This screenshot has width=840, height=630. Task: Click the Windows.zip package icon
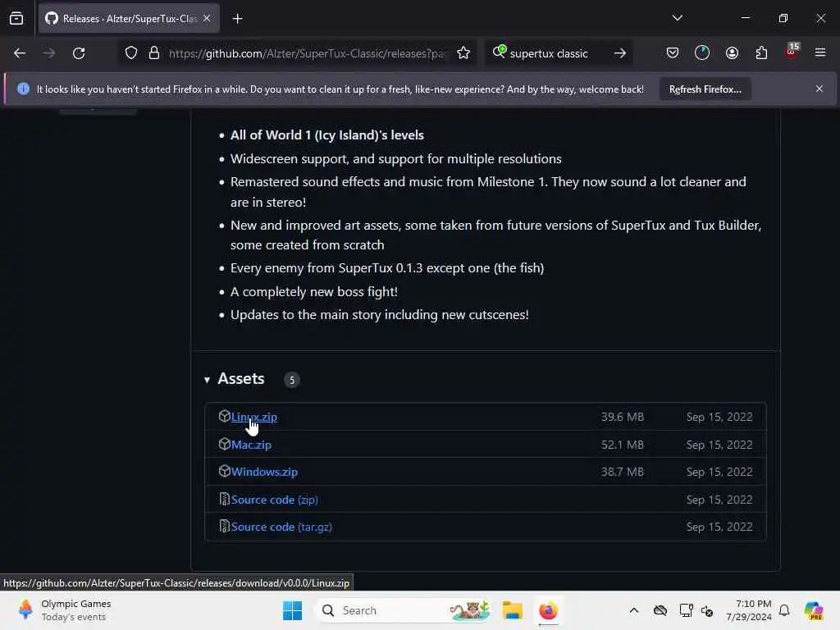point(225,472)
